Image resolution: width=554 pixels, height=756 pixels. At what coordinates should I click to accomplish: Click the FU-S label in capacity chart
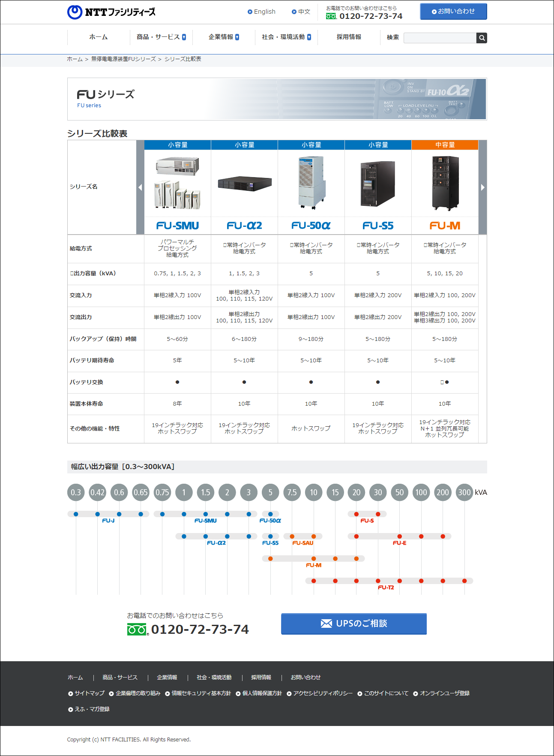click(367, 521)
